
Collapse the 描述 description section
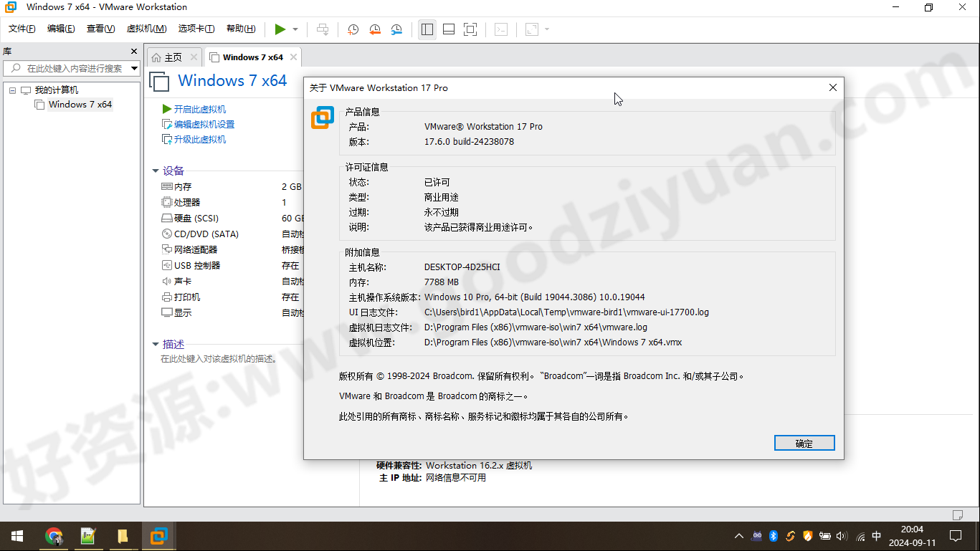click(155, 343)
